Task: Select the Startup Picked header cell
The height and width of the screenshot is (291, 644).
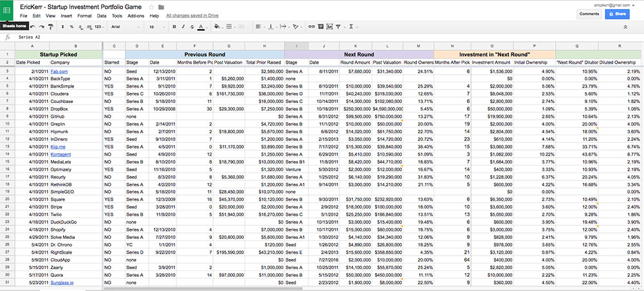Action: (59, 54)
